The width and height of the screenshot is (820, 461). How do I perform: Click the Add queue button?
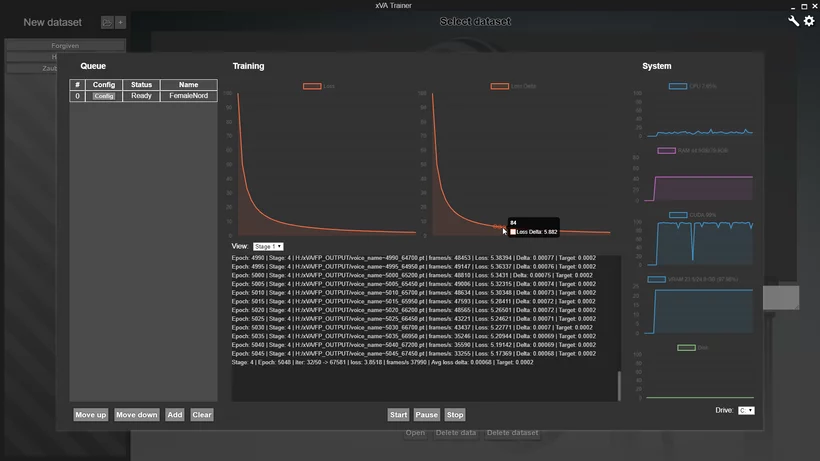[175, 415]
